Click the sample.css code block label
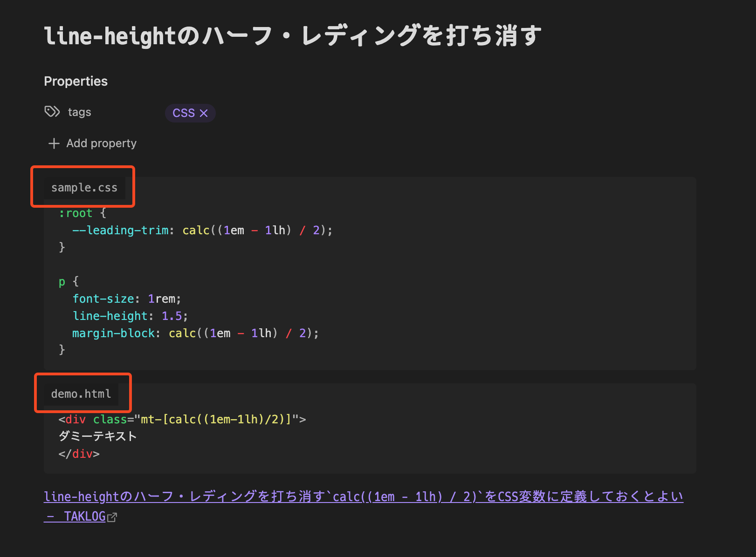Image resolution: width=756 pixels, height=557 pixels. tap(84, 188)
